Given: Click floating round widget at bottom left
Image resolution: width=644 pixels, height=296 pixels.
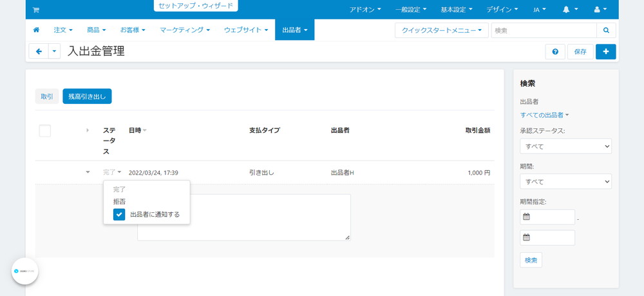Looking at the screenshot, I should (24, 271).
